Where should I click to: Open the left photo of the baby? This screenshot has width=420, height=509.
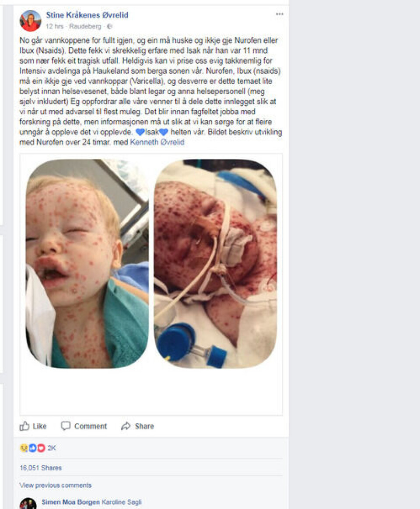pyautogui.click(x=87, y=264)
